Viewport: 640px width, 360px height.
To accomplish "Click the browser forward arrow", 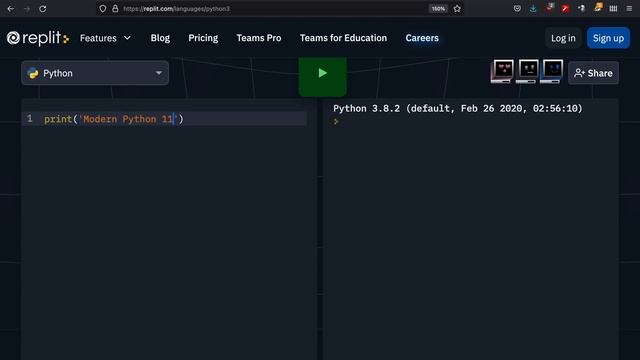I will (x=27, y=9).
